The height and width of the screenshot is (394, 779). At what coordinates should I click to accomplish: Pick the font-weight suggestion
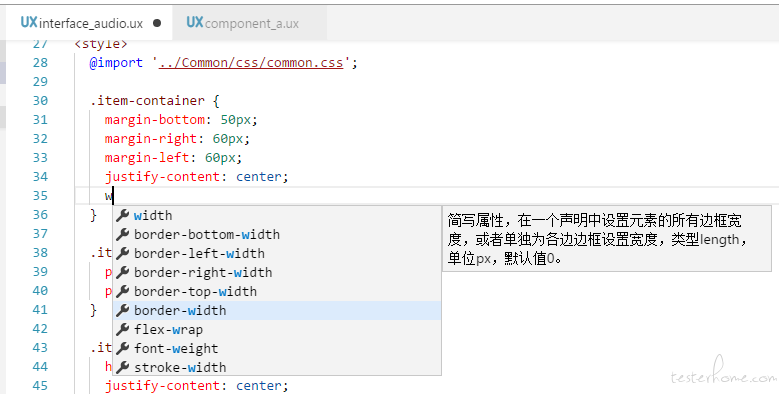point(277,348)
